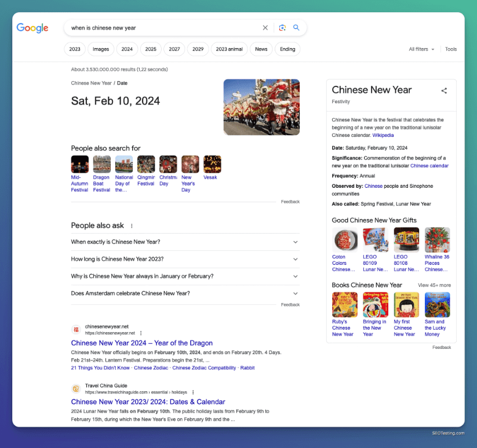The height and width of the screenshot is (448, 477).
Task: Follow the Wikipedia link in knowledge panel
Action: tap(383, 135)
